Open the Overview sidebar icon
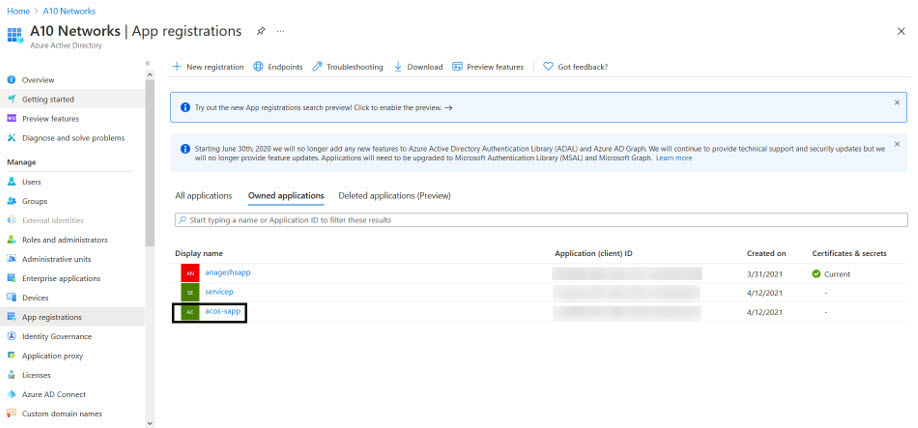918x428 pixels. coord(11,80)
